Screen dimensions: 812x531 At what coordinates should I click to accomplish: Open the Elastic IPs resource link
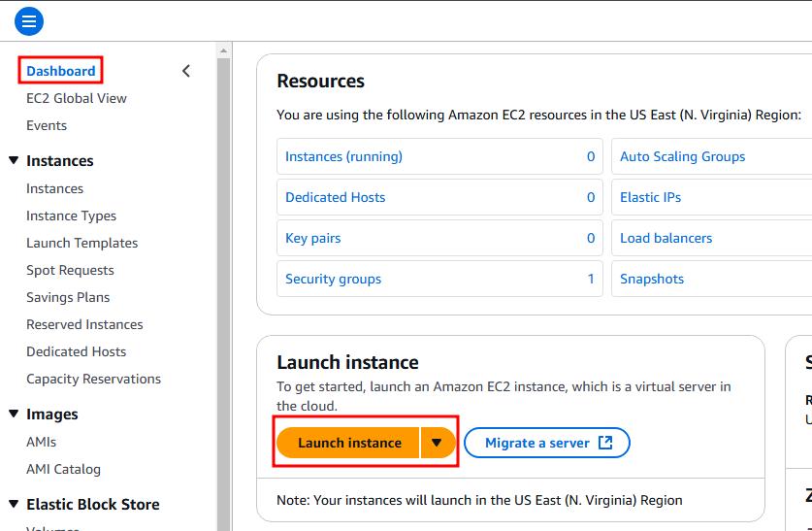tap(650, 197)
